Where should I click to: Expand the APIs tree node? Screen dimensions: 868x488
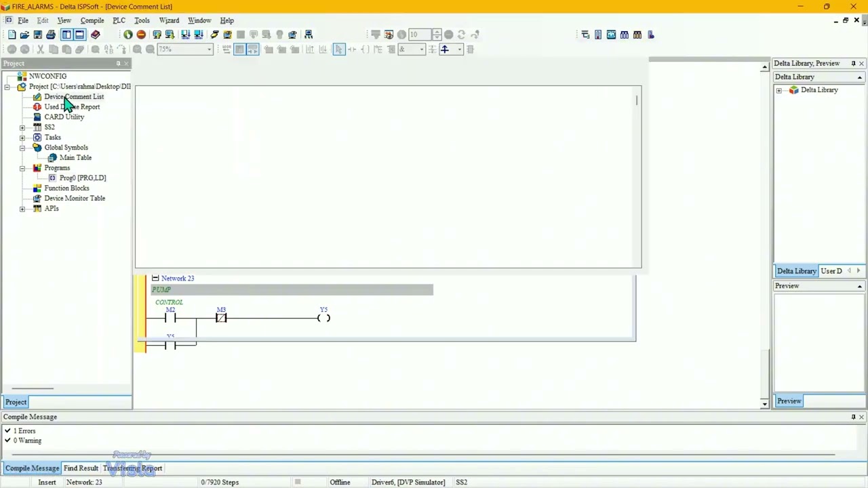(22, 209)
